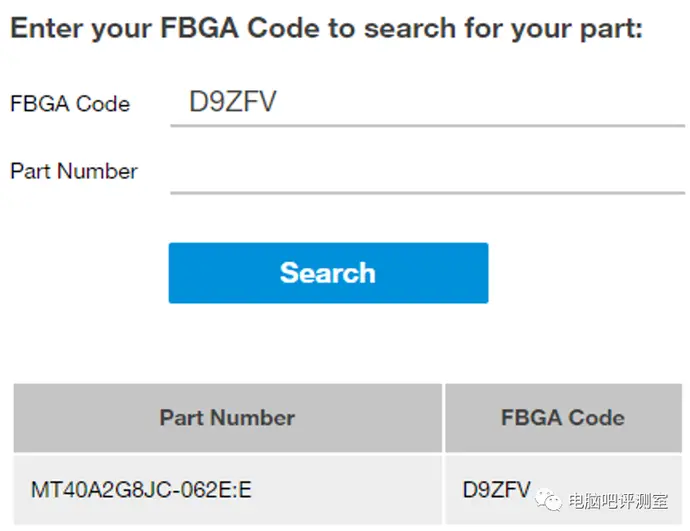Click the WeChat logo watermark icon
The width and height of the screenshot is (690, 531).
548,500
